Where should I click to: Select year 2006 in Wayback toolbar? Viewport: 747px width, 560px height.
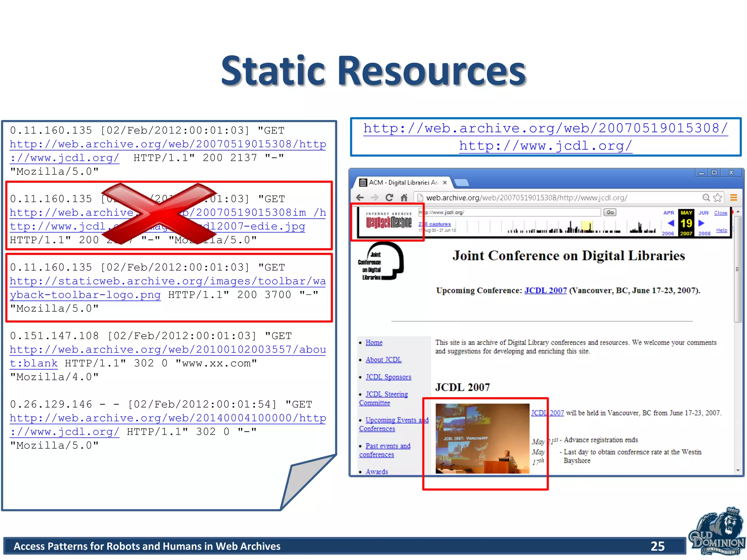coord(668,233)
